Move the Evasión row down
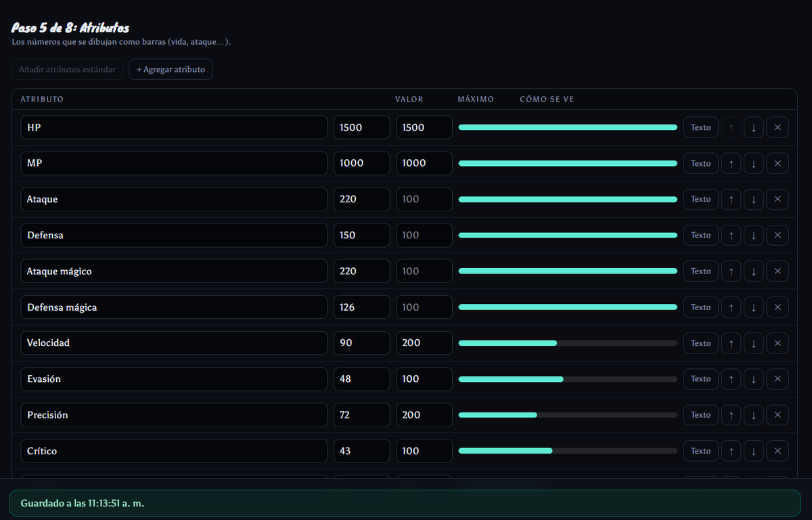The image size is (812, 520). coord(754,379)
